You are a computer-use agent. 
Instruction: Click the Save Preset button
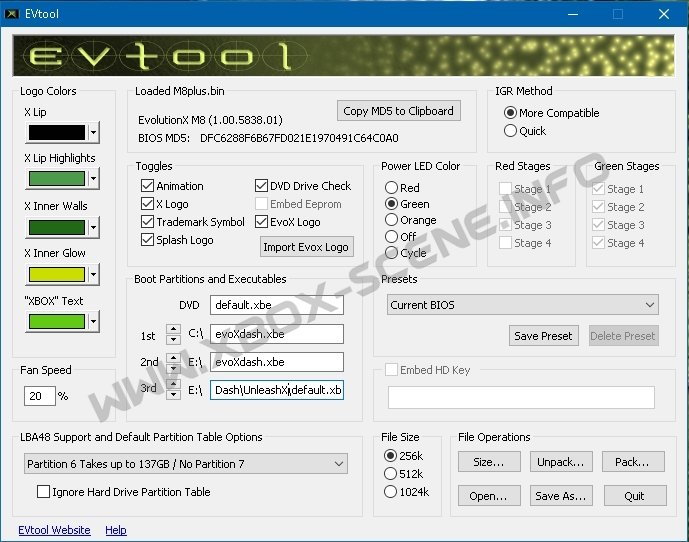click(544, 336)
